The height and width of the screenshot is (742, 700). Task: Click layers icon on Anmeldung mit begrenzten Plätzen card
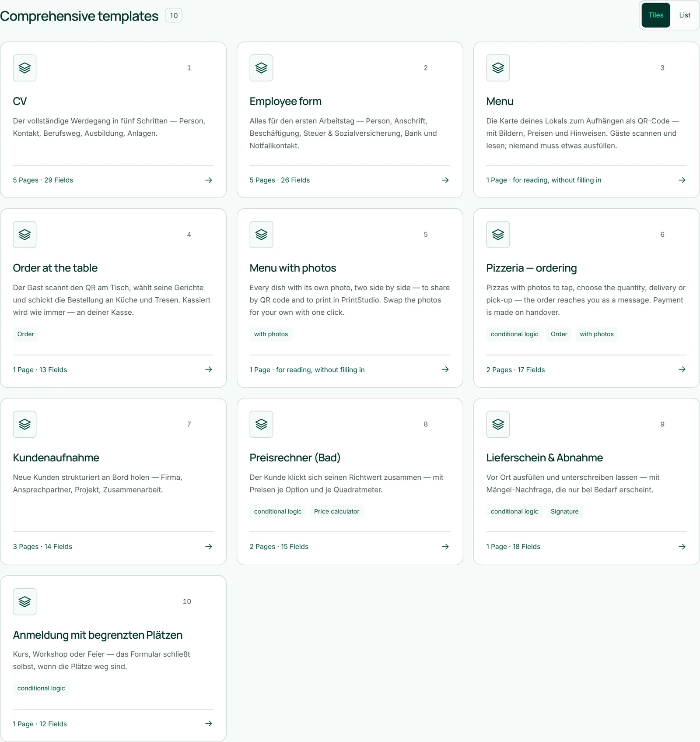24,601
